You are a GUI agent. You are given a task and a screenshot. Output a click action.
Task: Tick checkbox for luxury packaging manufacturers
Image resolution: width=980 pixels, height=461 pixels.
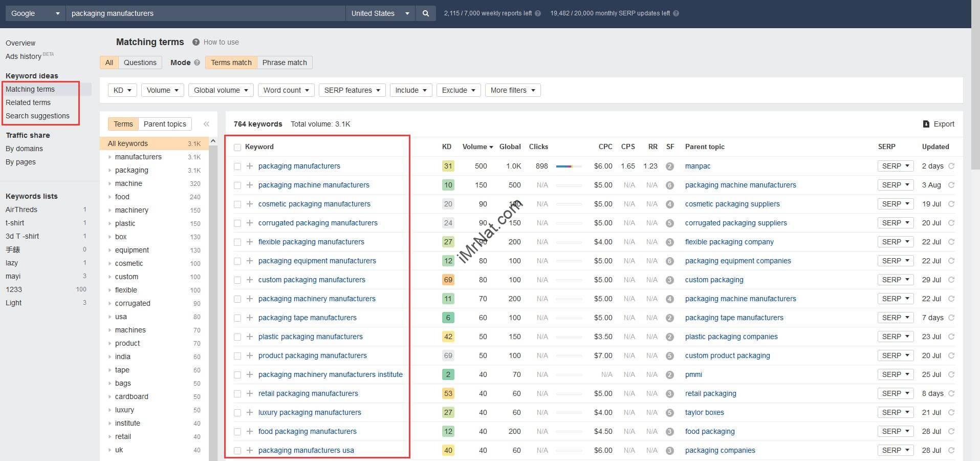click(x=237, y=413)
